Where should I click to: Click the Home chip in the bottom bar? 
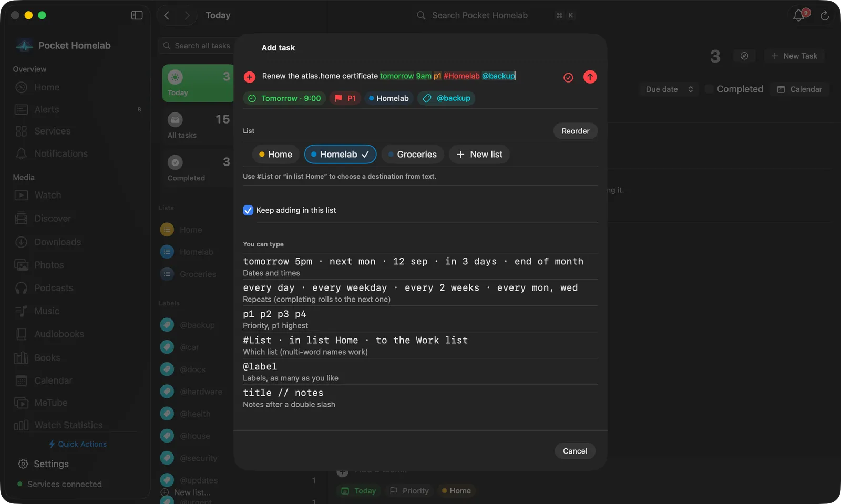tap(456, 491)
